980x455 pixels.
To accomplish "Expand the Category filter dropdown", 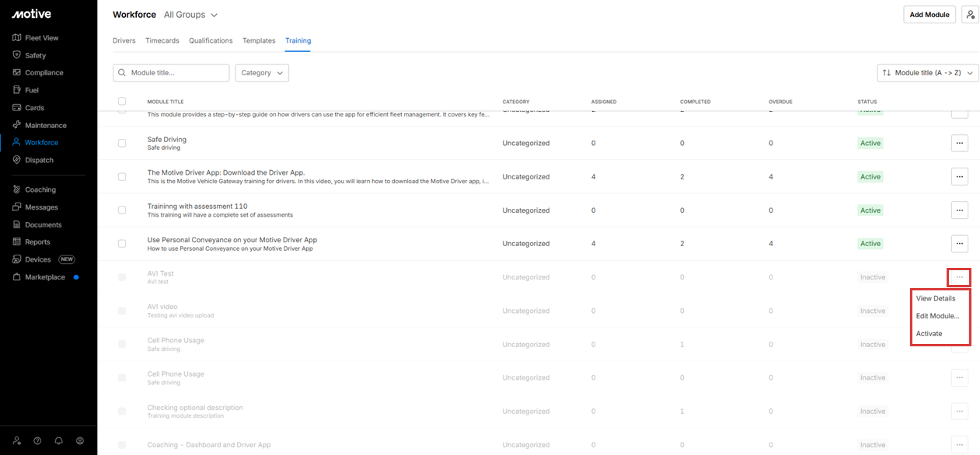I will point(262,73).
